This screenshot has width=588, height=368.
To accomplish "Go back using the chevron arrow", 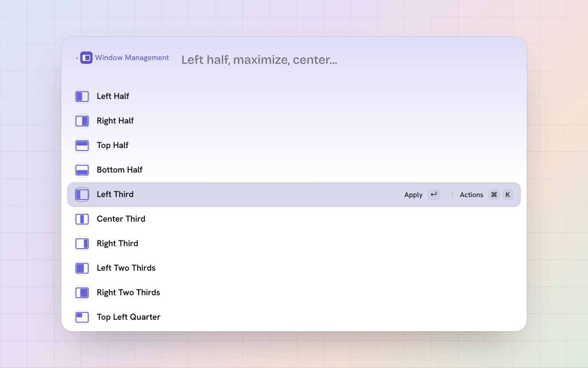I will [77, 58].
